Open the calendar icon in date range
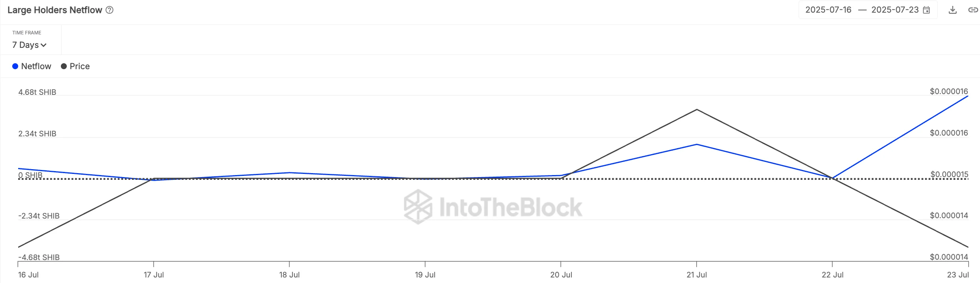Viewport: 980px width, 283px height. [x=926, y=10]
